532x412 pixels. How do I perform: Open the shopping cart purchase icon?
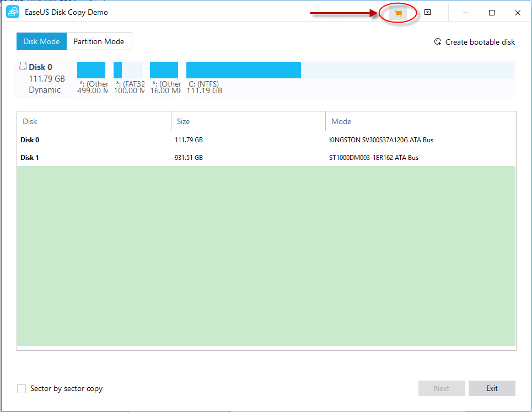[x=398, y=13]
